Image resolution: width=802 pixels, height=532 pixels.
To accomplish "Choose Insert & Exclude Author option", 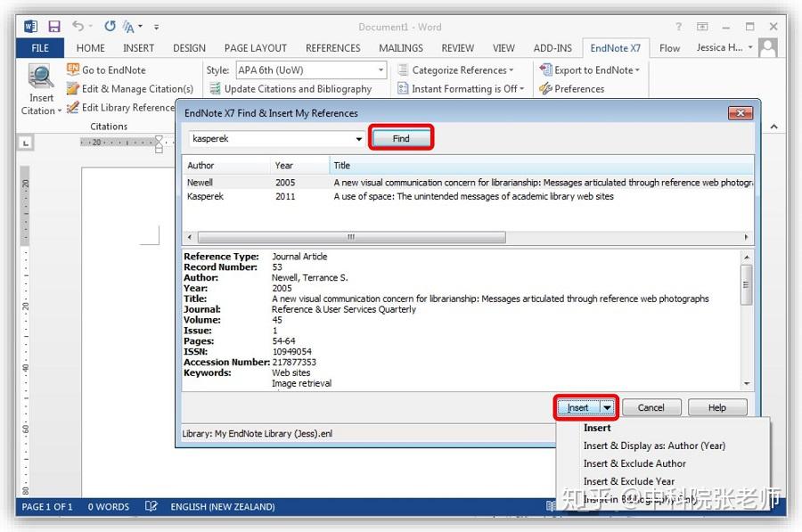I will 634,463.
